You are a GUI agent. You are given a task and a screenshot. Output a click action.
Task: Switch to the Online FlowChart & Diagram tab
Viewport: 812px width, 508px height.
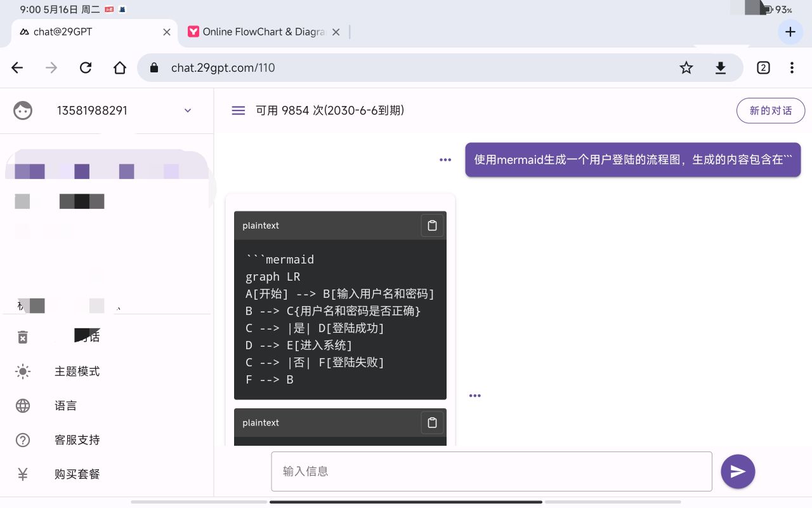coord(263,32)
